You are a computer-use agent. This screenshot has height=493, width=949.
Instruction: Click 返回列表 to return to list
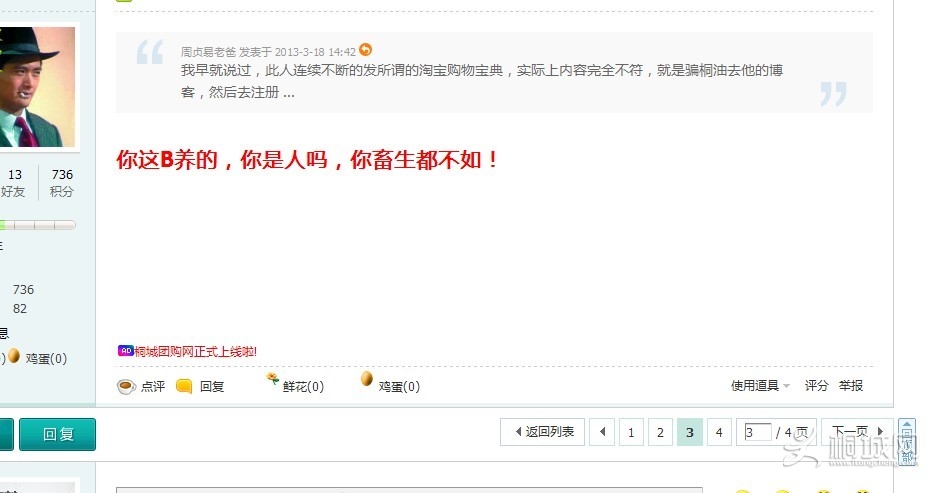click(542, 432)
